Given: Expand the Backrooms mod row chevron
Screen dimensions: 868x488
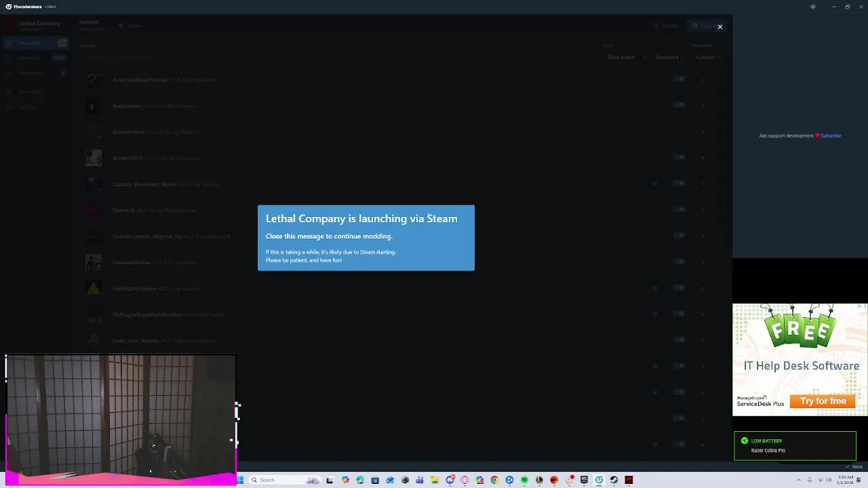Looking at the screenshot, I should click(x=703, y=106).
